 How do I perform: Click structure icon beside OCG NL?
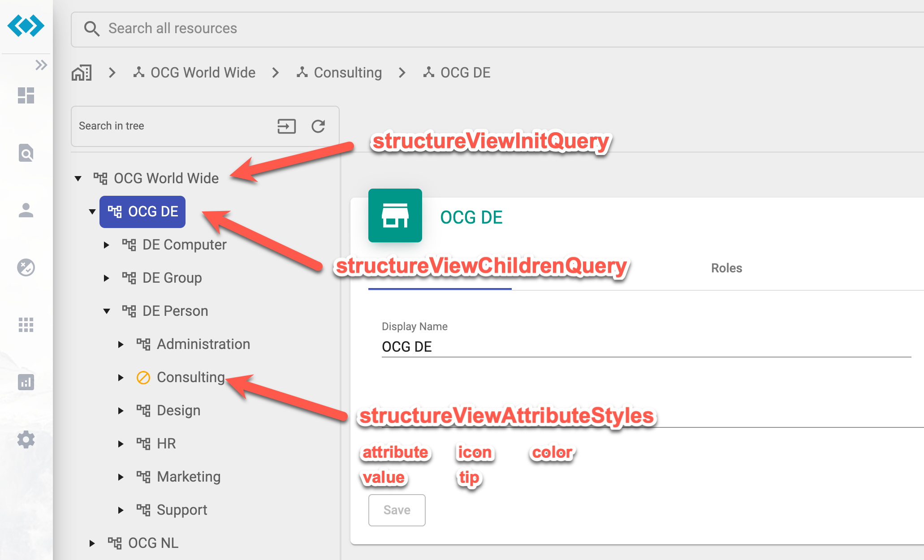tap(115, 543)
